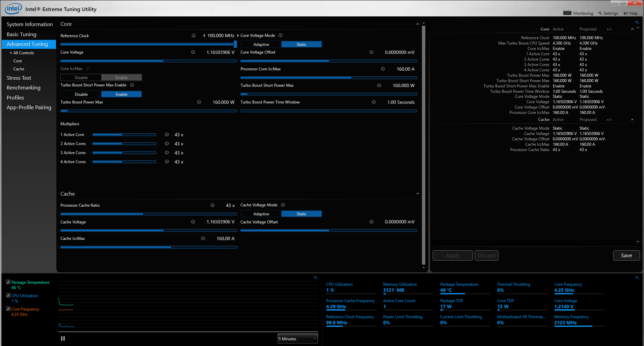Open wrench icon above proposed settings panel

coord(637,22)
